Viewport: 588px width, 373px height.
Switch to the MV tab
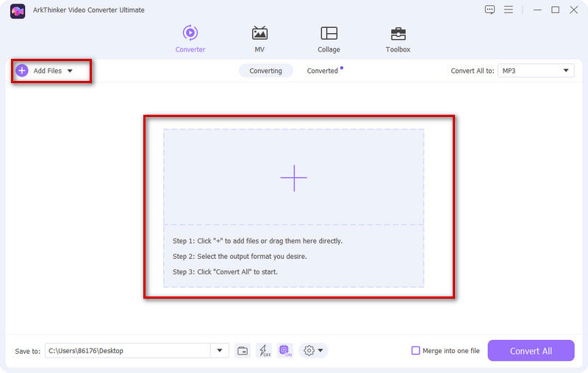[x=259, y=39]
